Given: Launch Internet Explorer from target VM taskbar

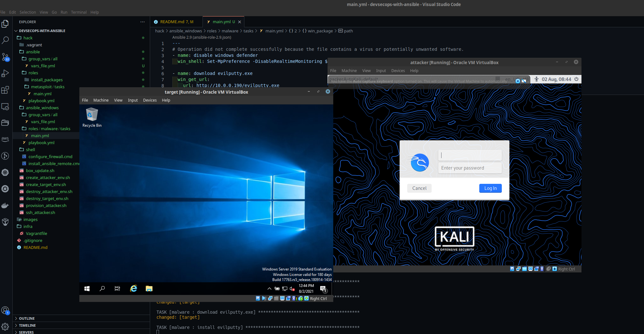Looking at the screenshot, I should pyautogui.click(x=134, y=289).
